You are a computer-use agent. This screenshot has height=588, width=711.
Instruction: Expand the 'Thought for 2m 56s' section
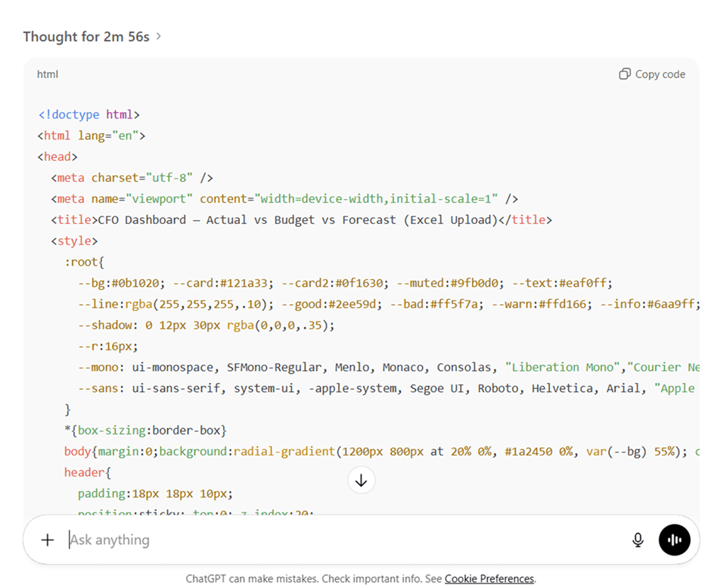pos(86,36)
